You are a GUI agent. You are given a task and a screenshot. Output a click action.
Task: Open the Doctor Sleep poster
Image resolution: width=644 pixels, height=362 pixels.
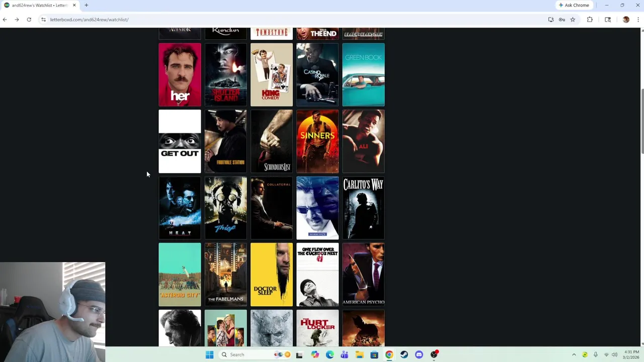click(x=271, y=275)
